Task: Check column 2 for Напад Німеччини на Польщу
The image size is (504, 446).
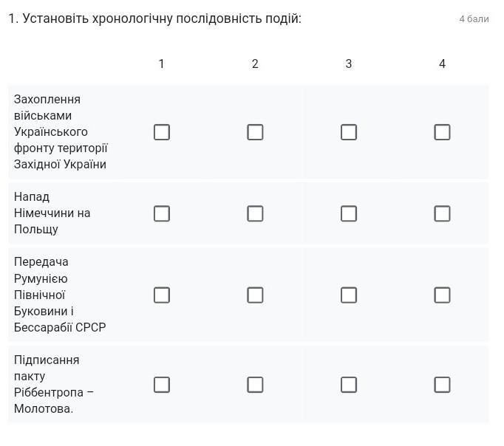Action: click(255, 213)
